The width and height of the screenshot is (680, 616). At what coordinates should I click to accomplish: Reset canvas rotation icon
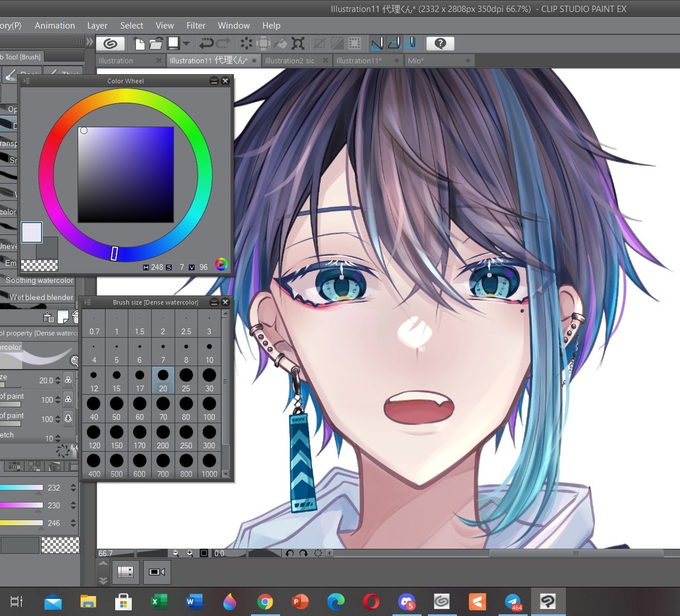318,553
